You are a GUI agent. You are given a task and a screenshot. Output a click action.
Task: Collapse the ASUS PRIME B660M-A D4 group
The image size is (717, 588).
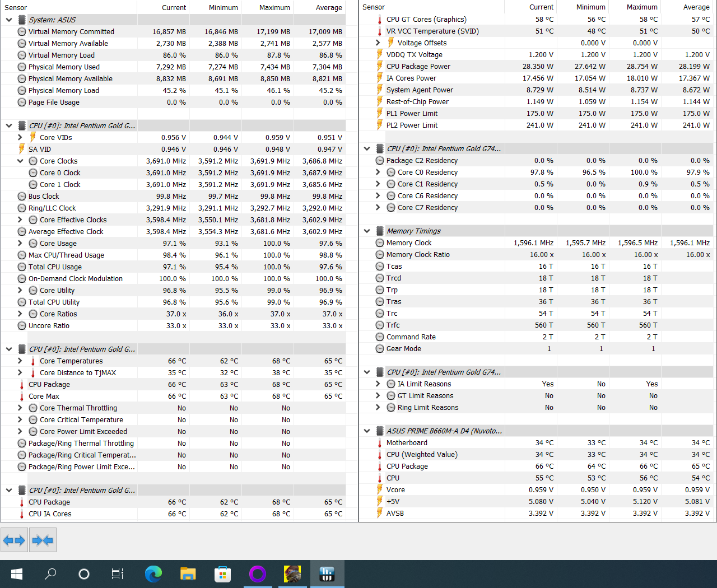[x=367, y=431]
